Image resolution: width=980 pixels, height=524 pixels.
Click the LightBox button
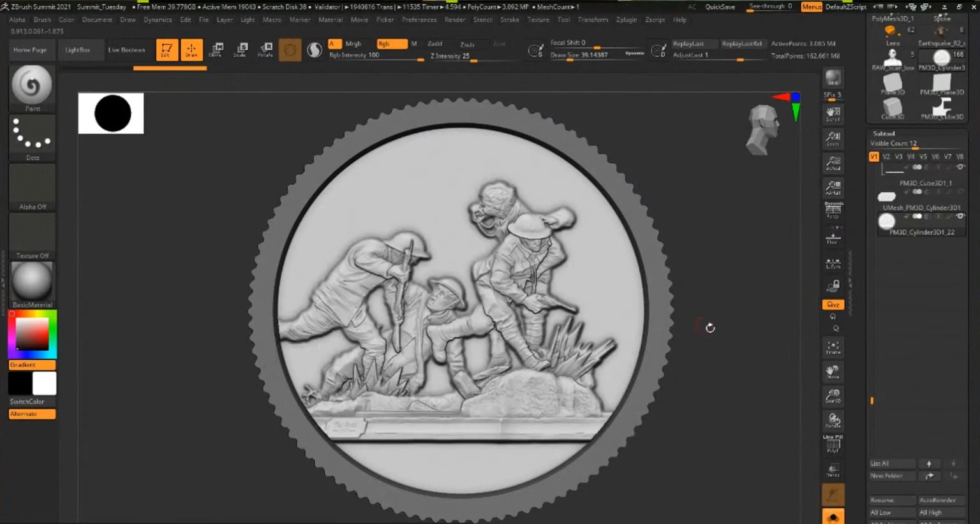point(77,50)
